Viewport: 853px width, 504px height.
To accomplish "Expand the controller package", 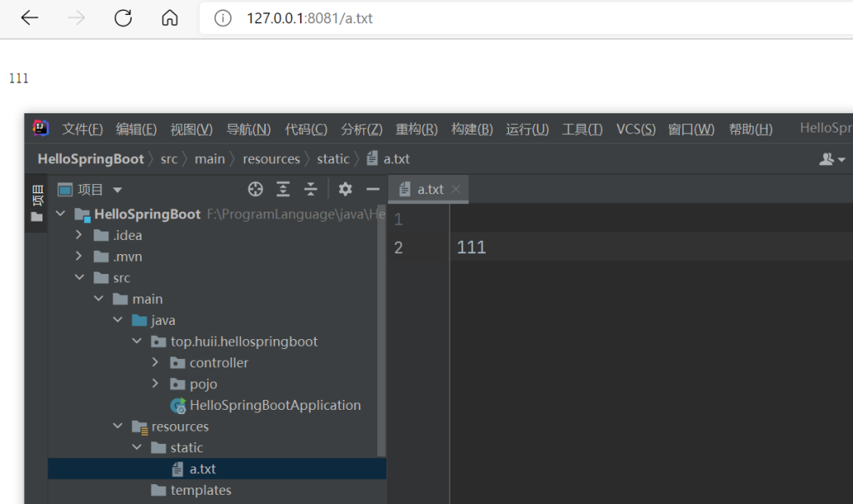I will [x=156, y=362].
